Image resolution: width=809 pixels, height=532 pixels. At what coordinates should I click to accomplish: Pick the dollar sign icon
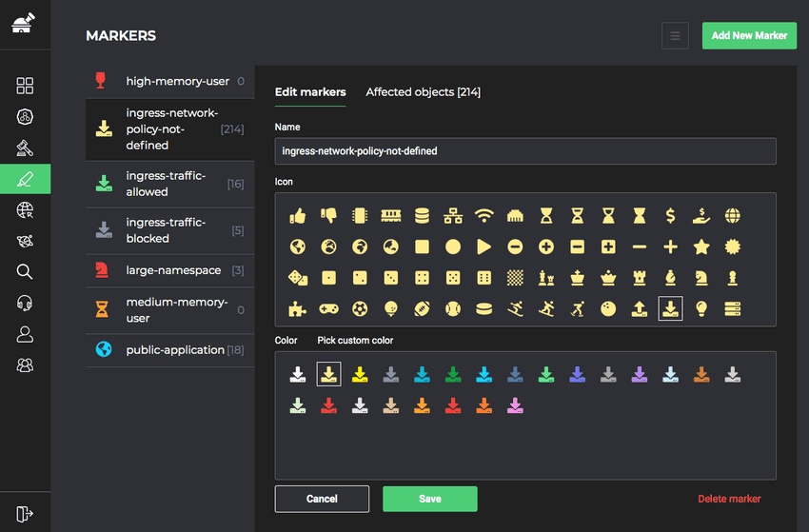tap(670, 216)
